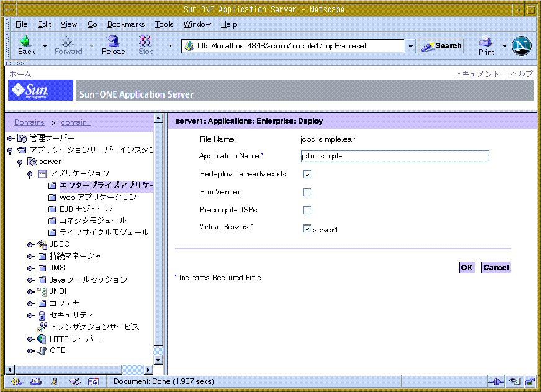This screenshot has height=392, width=541.
Task: Expand the 管理サーバー tree node
Action: coord(11,139)
